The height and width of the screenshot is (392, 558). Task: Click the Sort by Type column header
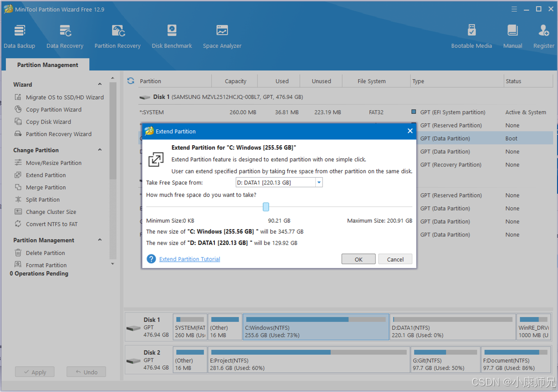pyautogui.click(x=457, y=81)
